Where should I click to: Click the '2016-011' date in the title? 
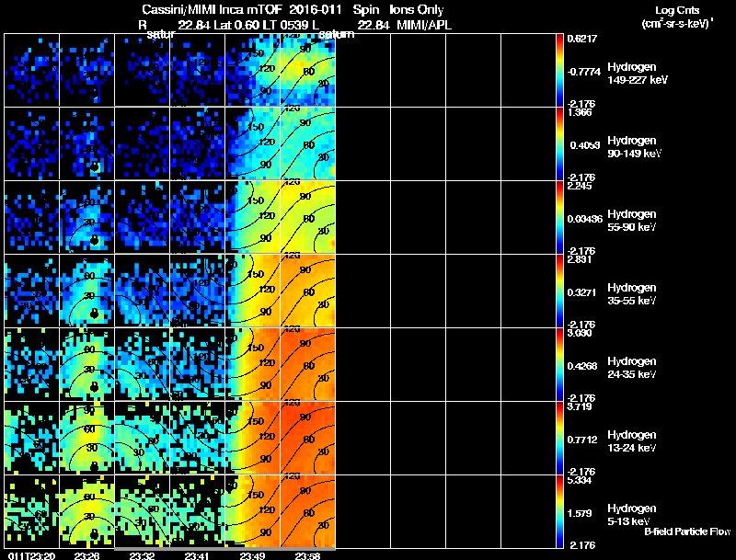point(316,10)
